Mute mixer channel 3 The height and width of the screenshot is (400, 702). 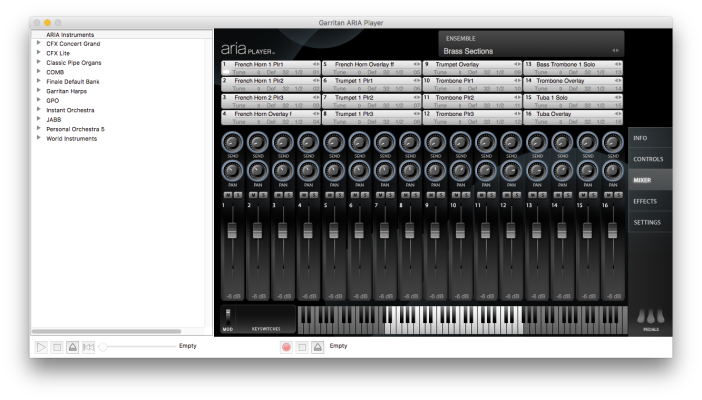278,195
